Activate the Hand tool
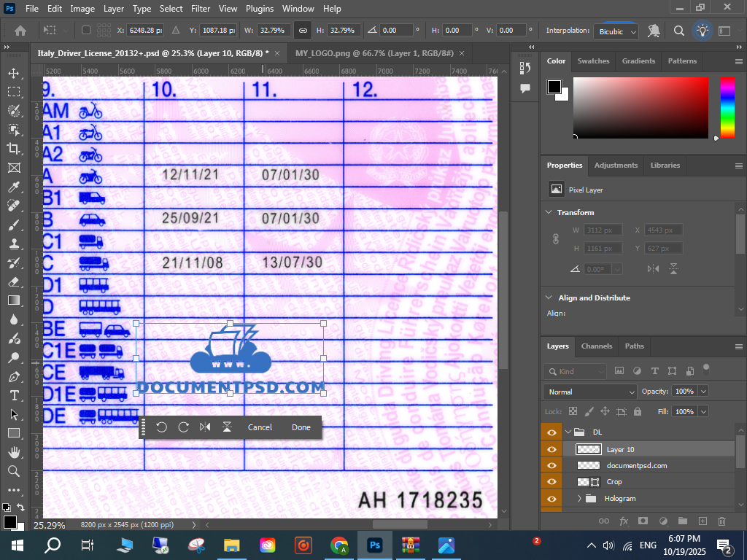The height and width of the screenshot is (560, 747). coord(13,452)
